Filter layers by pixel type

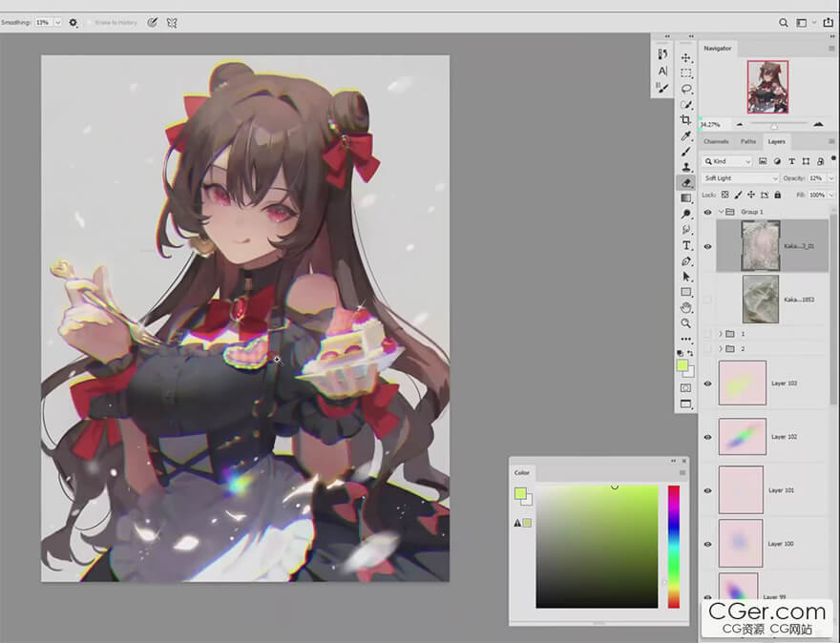763,161
